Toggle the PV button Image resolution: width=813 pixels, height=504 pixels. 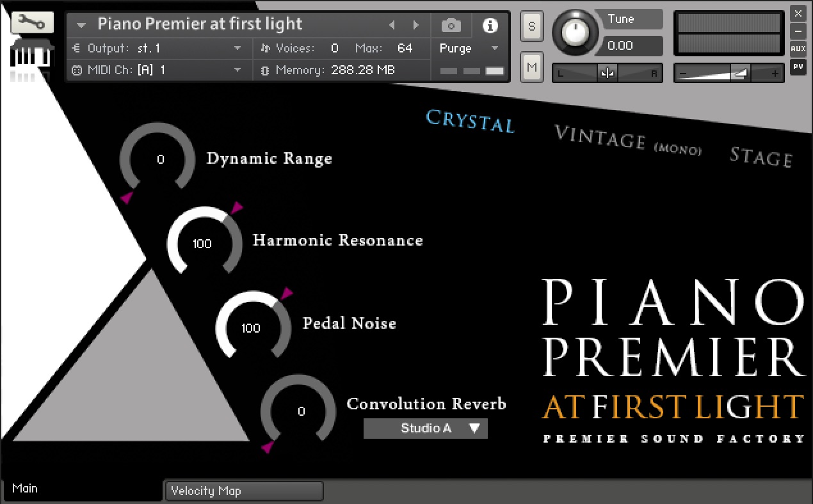pyautogui.click(x=798, y=67)
